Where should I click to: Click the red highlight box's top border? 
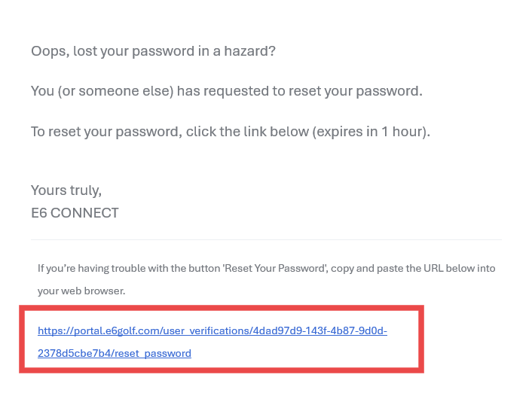click(222, 308)
